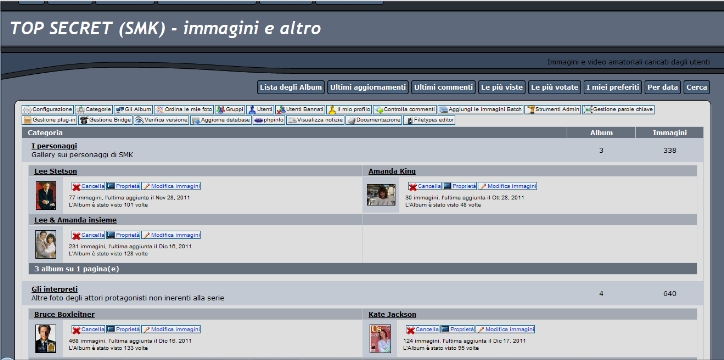Open Controlla commenti tool
Viewport: 724px width, 360px height.
(404, 109)
